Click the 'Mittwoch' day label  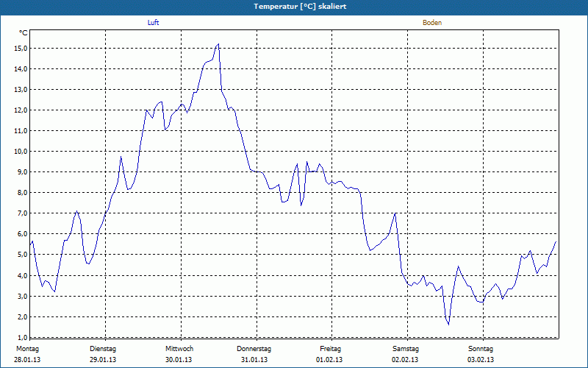coord(179,349)
